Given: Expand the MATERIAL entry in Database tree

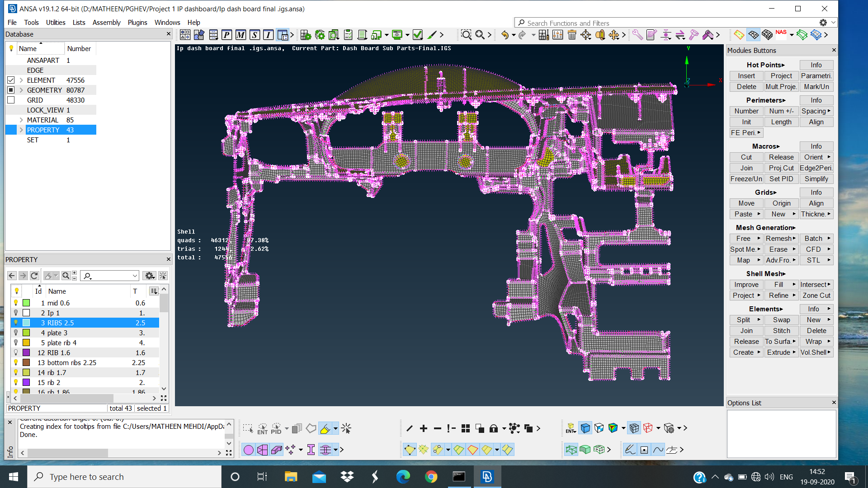Looking at the screenshot, I should pos(20,120).
